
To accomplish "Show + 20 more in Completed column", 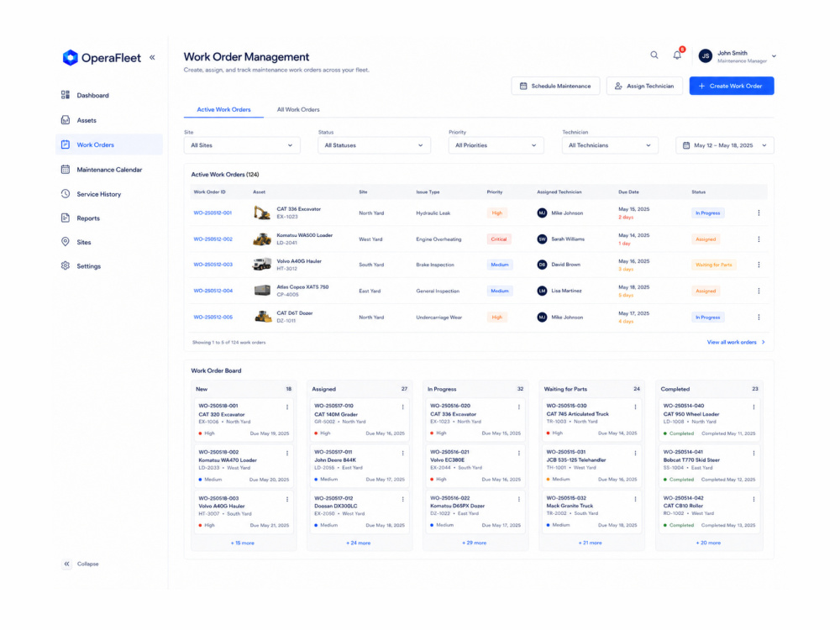I will 707,543.
